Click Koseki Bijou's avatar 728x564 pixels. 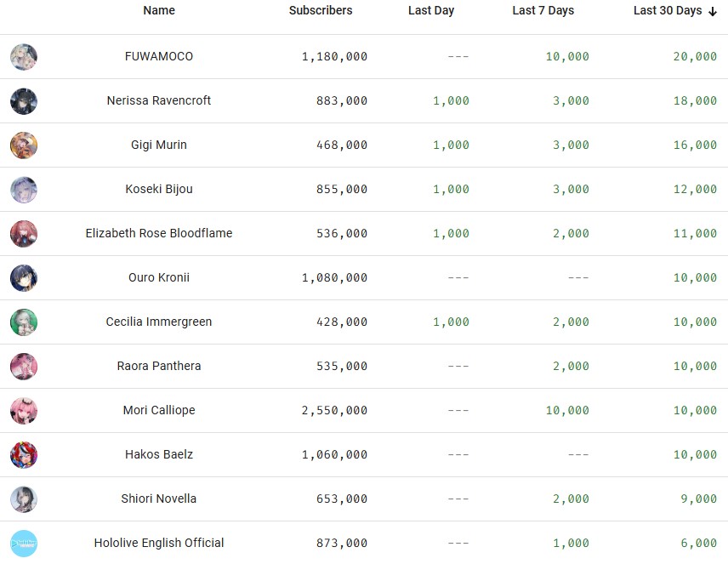pyautogui.click(x=24, y=190)
